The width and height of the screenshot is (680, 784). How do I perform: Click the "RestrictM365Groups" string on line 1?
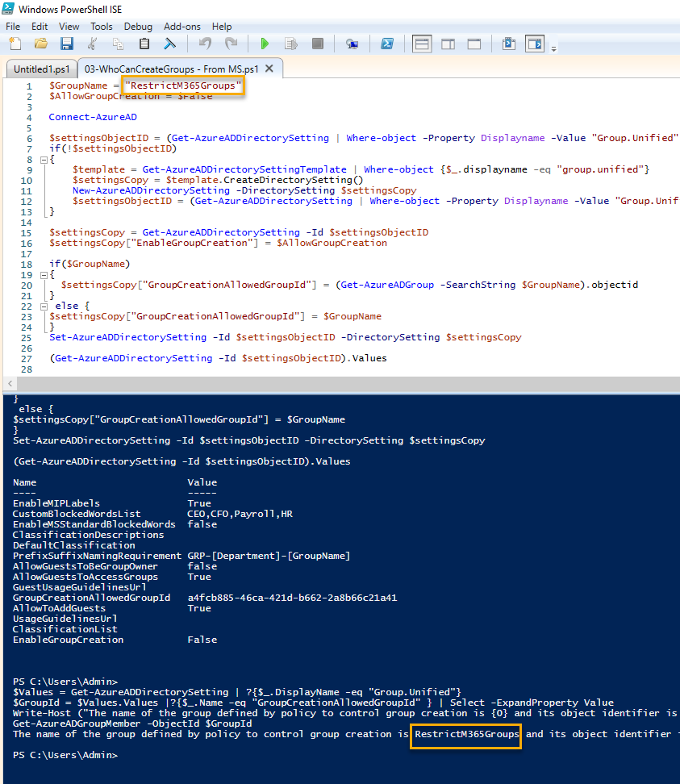coord(183,85)
